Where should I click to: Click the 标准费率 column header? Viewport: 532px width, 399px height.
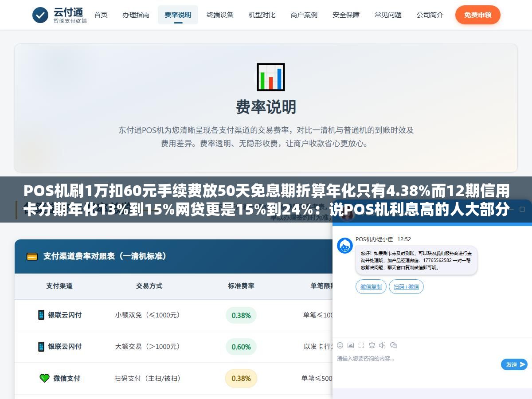pos(241,286)
